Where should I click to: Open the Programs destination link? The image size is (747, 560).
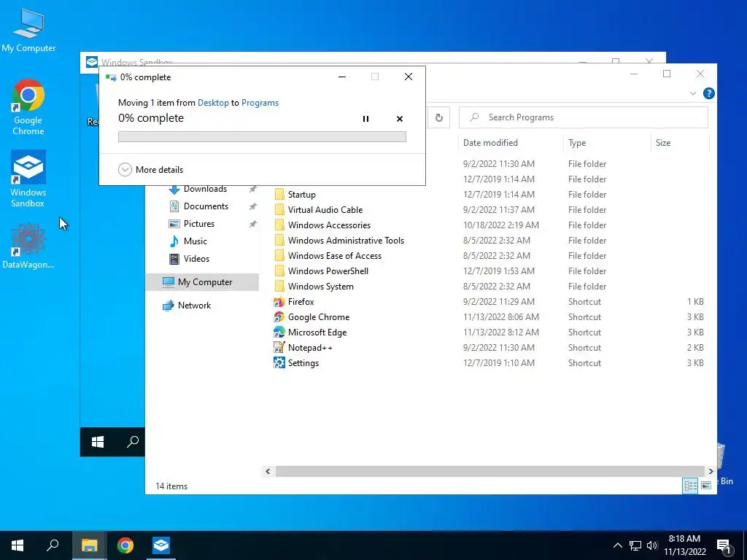(x=260, y=103)
